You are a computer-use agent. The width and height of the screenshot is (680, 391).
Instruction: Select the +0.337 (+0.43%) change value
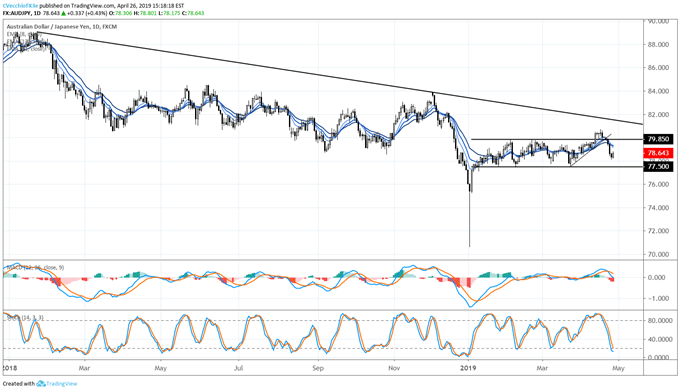[88, 13]
